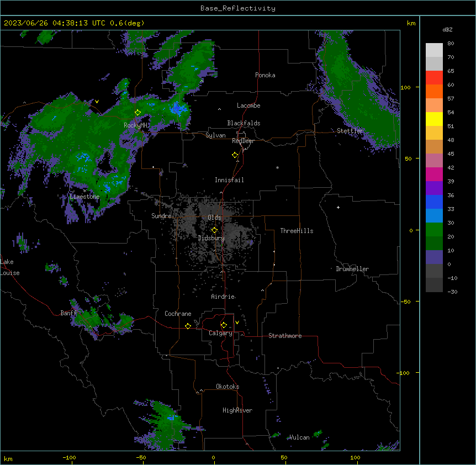Select the Didsbury label

coord(211,238)
